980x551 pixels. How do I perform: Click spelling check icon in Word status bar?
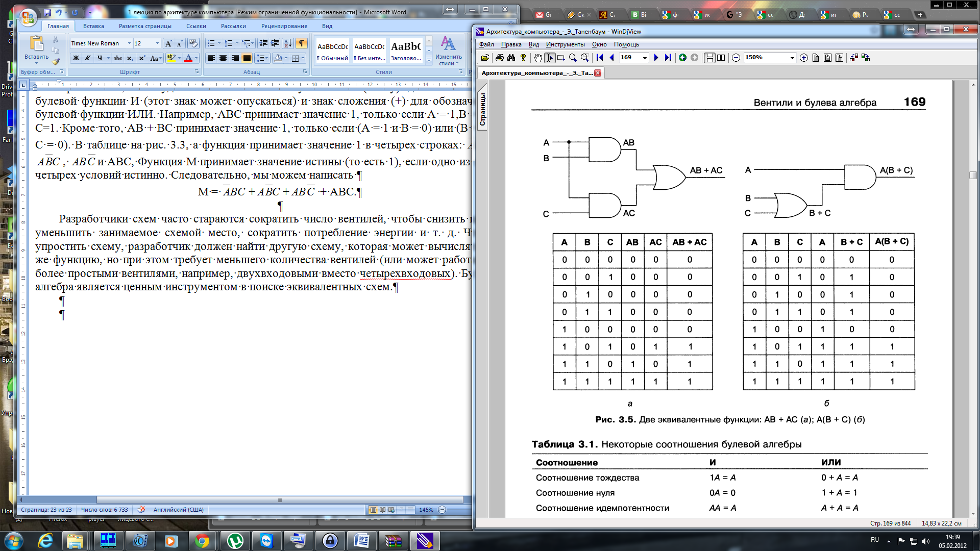(141, 510)
